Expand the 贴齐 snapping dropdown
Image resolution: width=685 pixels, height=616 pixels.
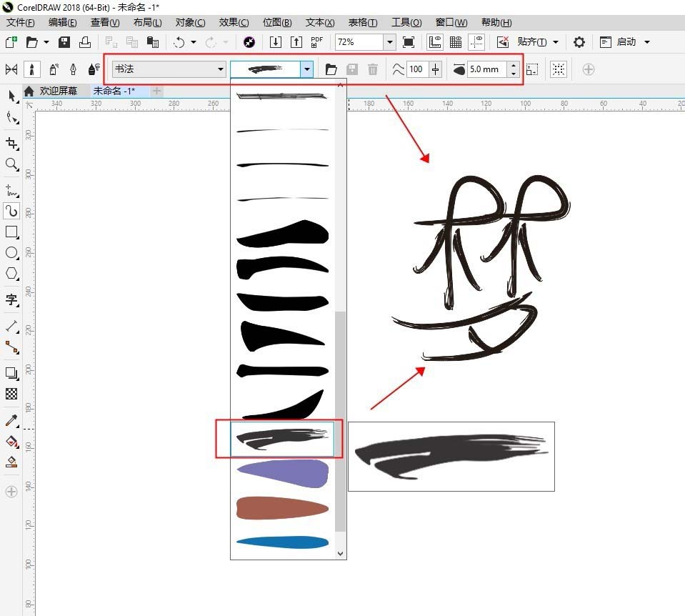coord(554,41)
